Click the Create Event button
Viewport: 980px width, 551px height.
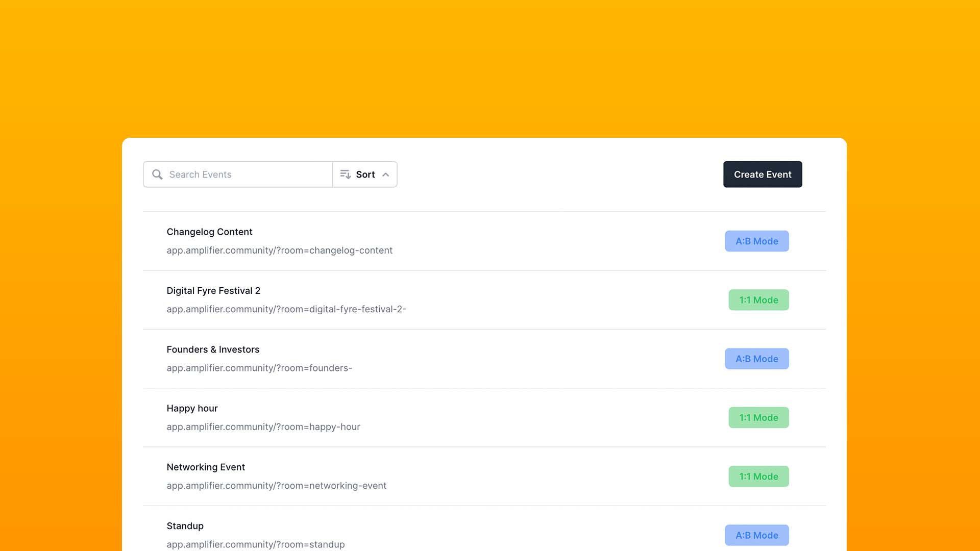pos(762,174)
